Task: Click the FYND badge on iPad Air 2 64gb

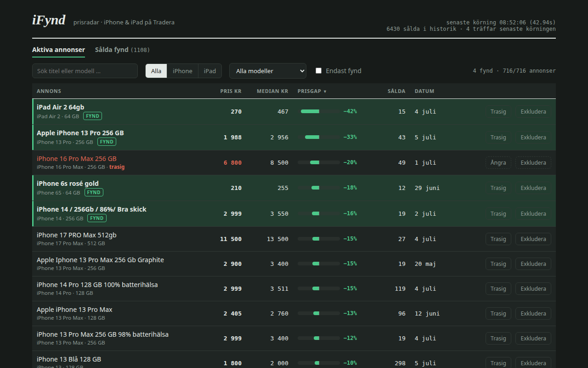Action: click(92, 116)
